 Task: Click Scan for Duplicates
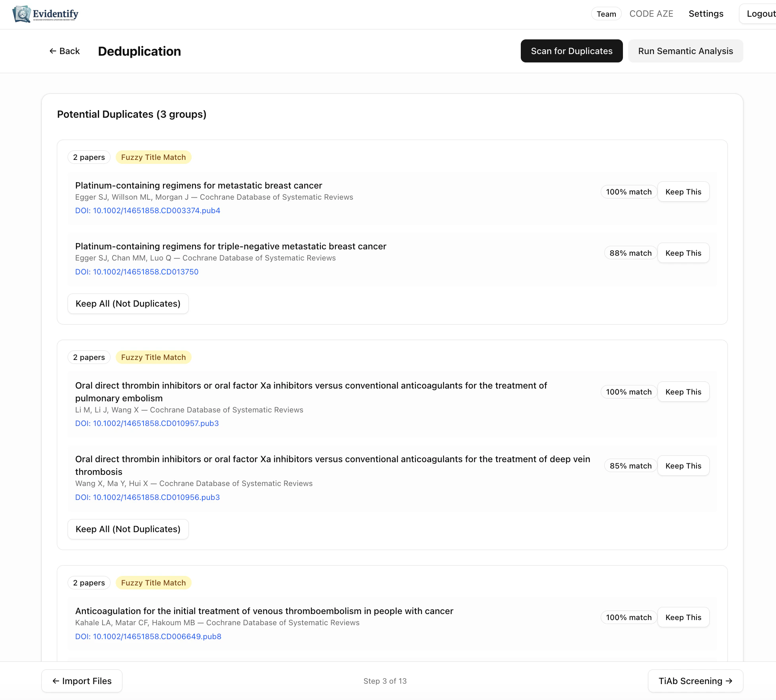click(571, 51)
